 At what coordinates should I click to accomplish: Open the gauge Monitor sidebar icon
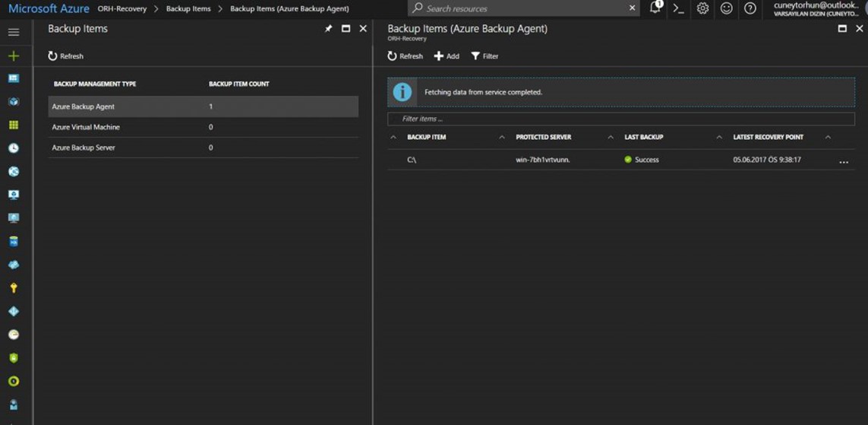pyautogui.click(x=14, y=335)
